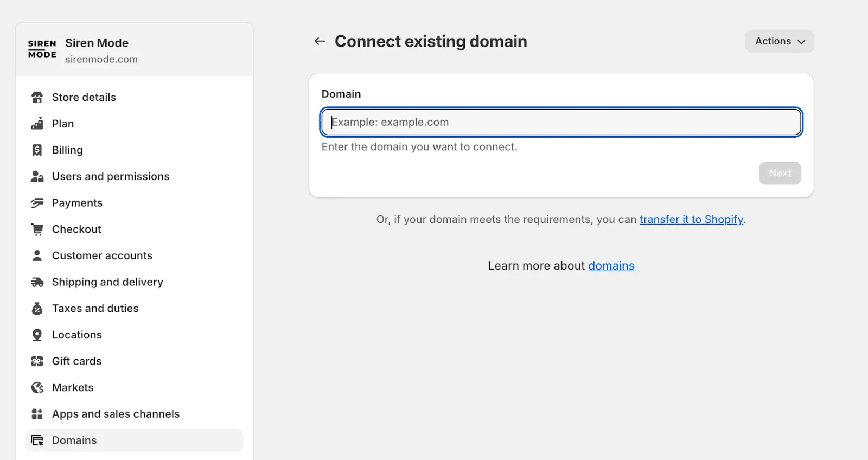Click the Customer accounts person icon

click(x=37, y=255)
